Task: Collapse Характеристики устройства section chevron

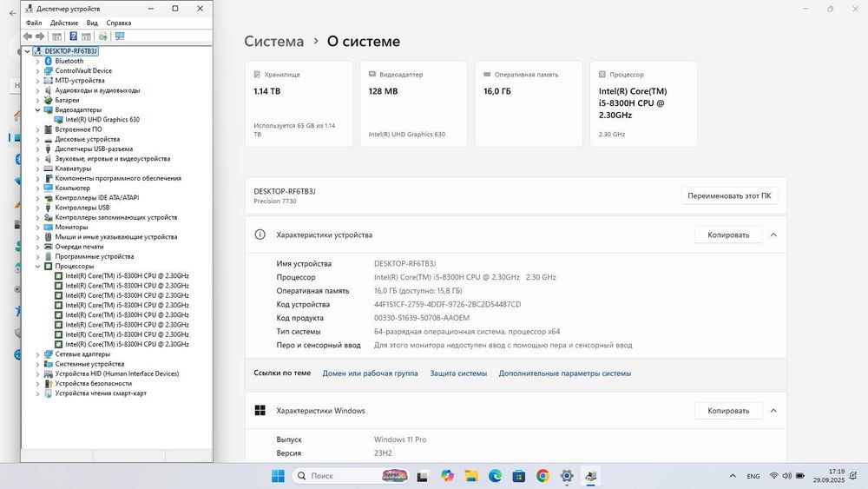Action: [x=773, y=235]
